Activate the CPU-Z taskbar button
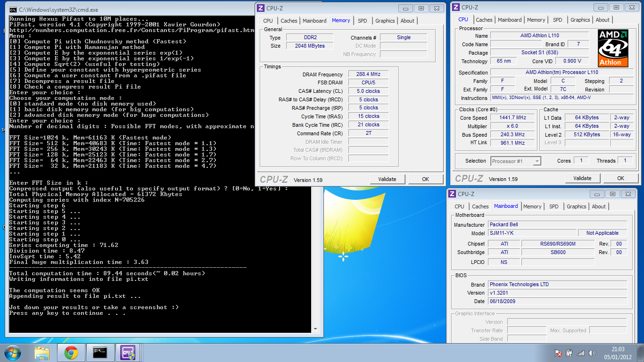 [129, 353]
